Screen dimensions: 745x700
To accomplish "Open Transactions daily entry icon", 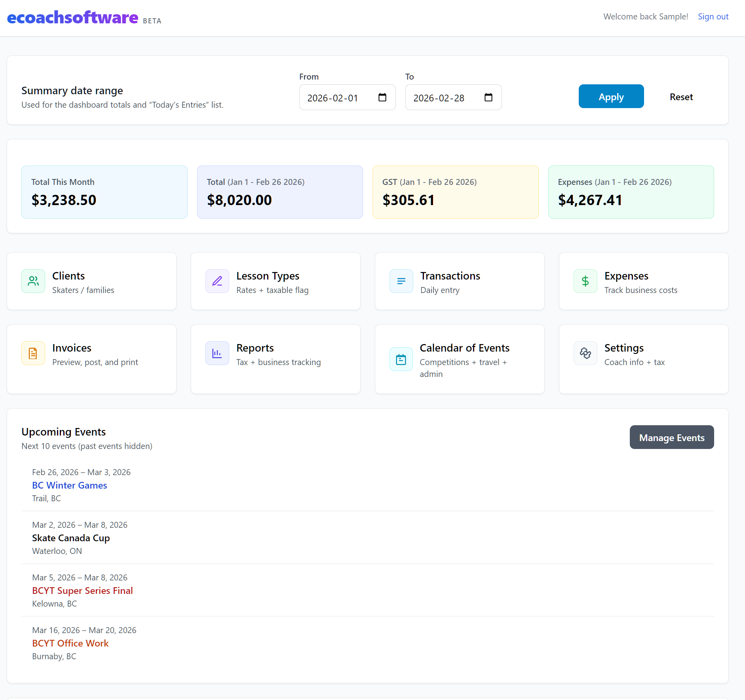I will pyautogui.click(x=401, y=281).
